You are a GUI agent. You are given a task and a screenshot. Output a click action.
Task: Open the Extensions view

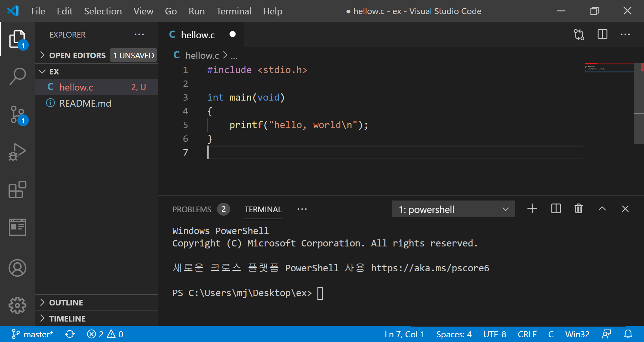click(17, 190)
